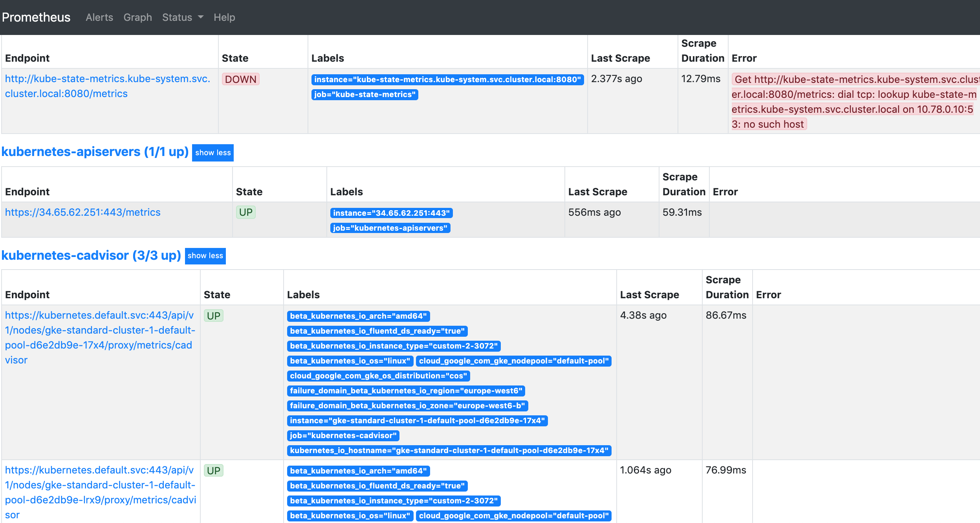
Task: Click the DOWN state badge
Action: (x=241, y=79)
